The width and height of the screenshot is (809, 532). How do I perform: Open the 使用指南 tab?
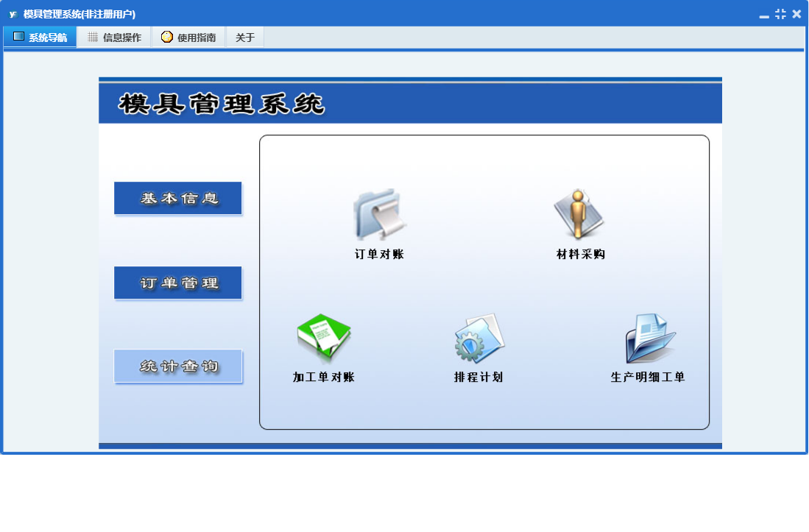pyautogui.click(x=188, y=37)
